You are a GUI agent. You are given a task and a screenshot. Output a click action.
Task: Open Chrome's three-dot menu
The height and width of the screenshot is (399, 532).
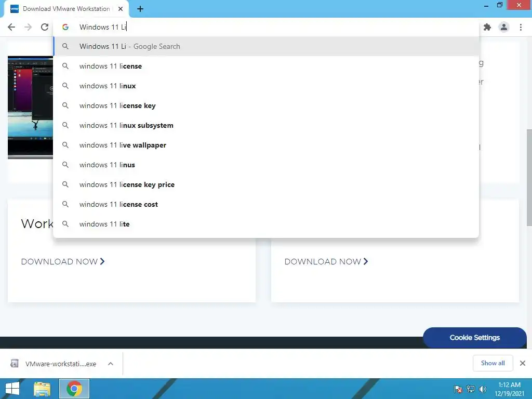tap(521, 27)
